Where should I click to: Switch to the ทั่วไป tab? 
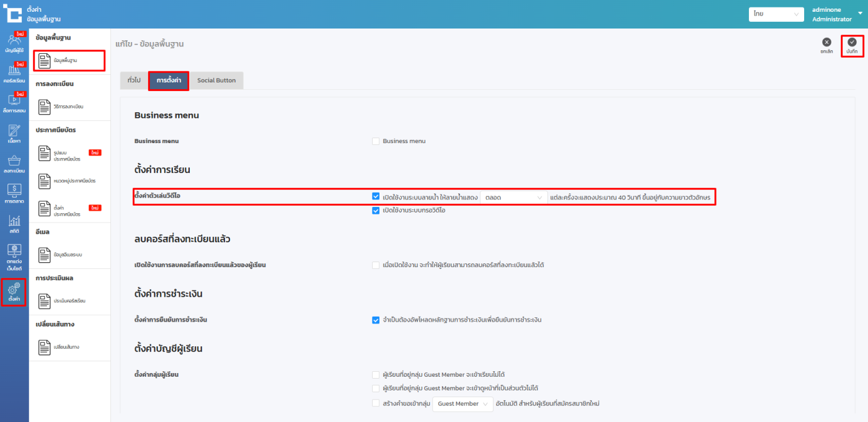tap(133, 81)
